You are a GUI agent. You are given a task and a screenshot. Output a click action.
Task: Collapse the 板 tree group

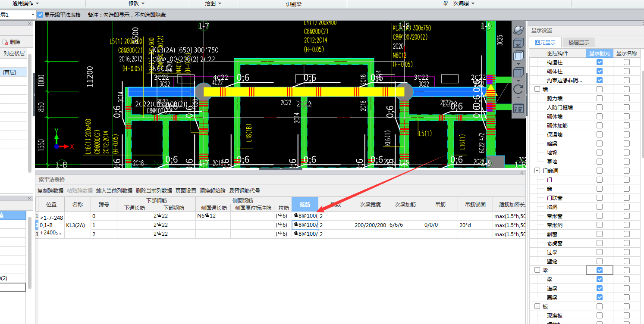coord(537,306)
